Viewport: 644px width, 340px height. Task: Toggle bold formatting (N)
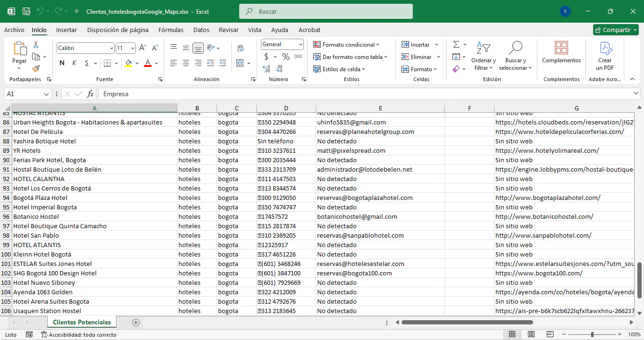pyautogui.click(x=62, y=63)
